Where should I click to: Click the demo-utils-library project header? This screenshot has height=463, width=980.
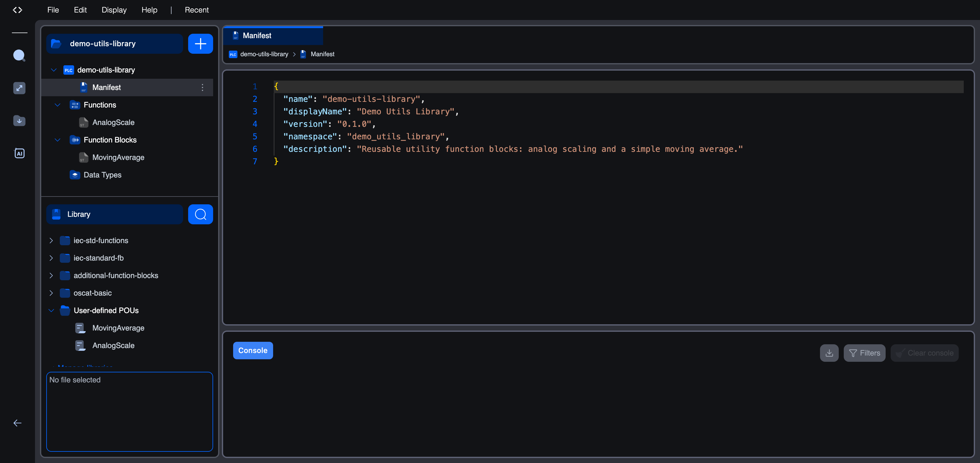[114, 44]
